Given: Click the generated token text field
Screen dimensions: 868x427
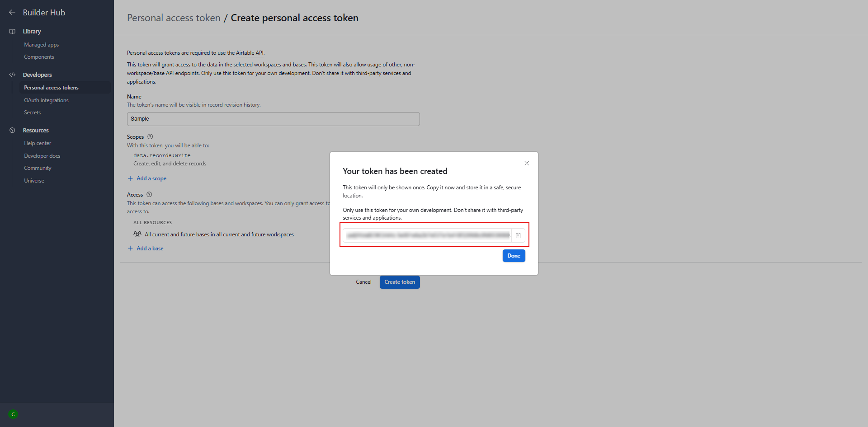Looking at the screenshot, I should (x=427, y=235).
